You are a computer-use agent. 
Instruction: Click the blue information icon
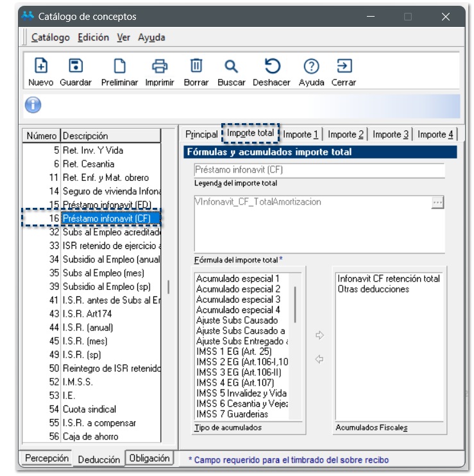[x=33, y=105]
